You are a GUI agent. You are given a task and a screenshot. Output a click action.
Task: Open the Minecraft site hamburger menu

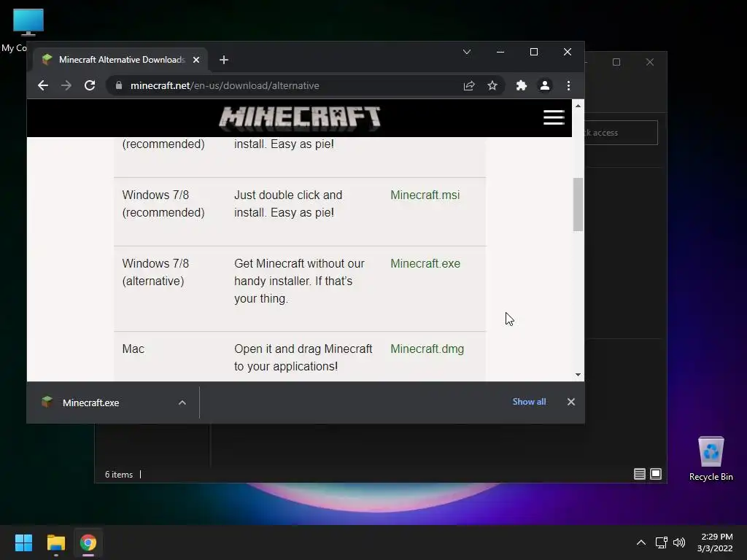[554, 117]
